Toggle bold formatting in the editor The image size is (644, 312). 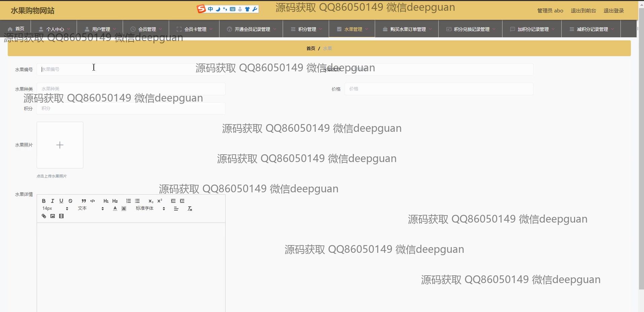(44, 201)
